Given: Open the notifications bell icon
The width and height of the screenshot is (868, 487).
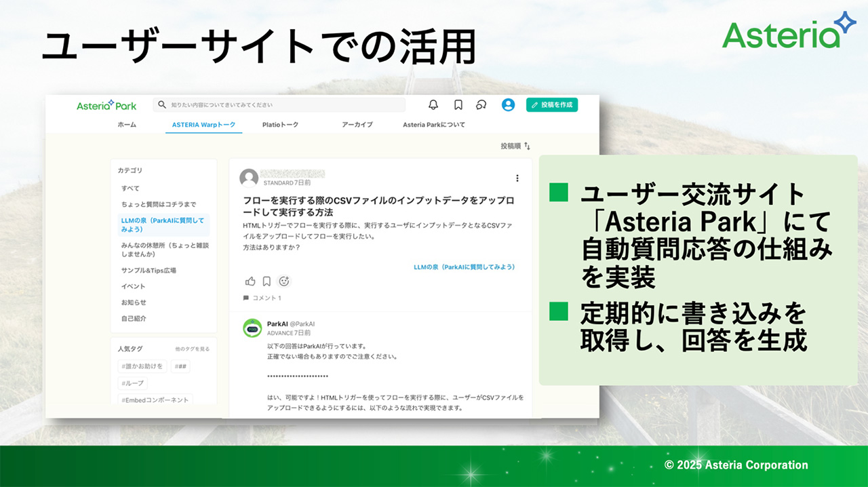Looking at the screenshot, I should click(x=433, y=104).
